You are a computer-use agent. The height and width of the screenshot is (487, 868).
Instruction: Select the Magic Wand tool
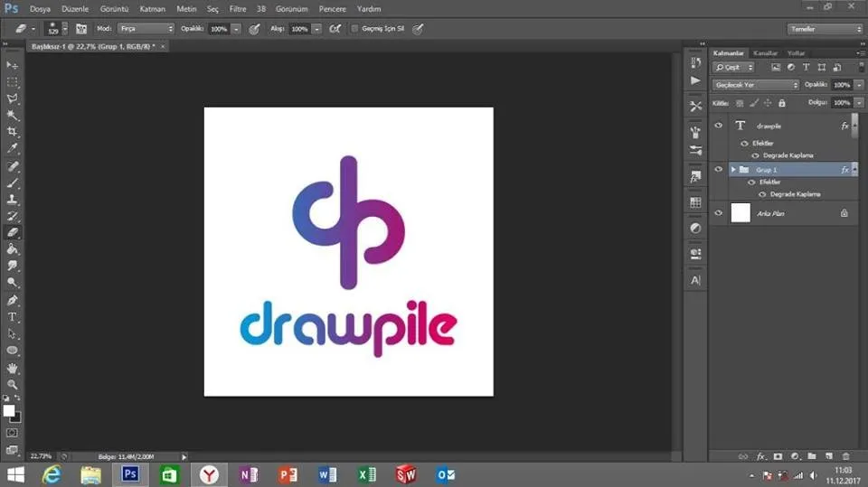point(12,115)
